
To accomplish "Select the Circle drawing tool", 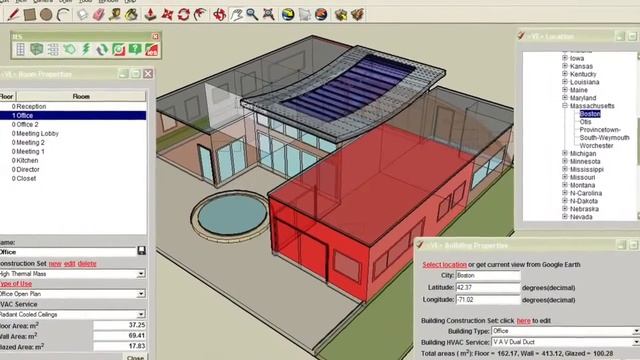I will [46, 15].
